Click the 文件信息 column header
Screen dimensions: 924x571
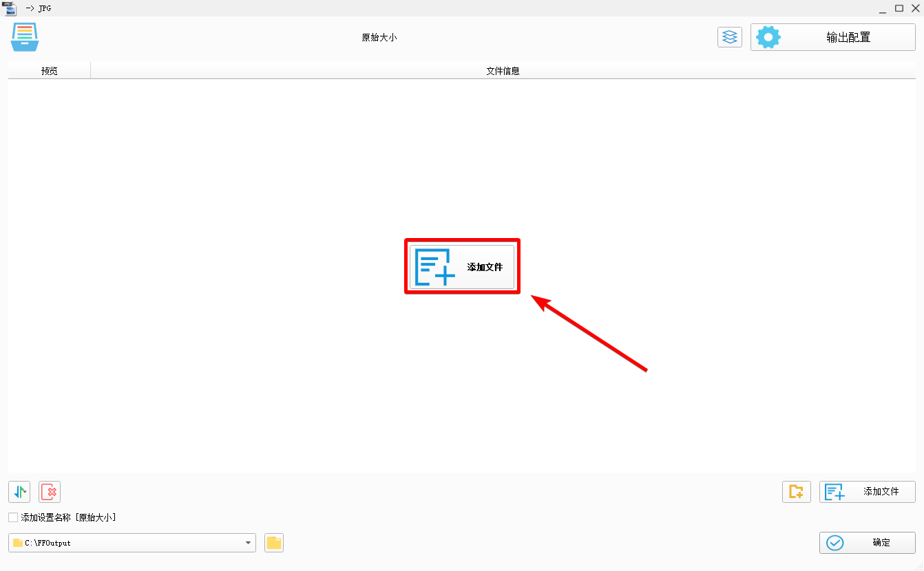tap(503, 71)
